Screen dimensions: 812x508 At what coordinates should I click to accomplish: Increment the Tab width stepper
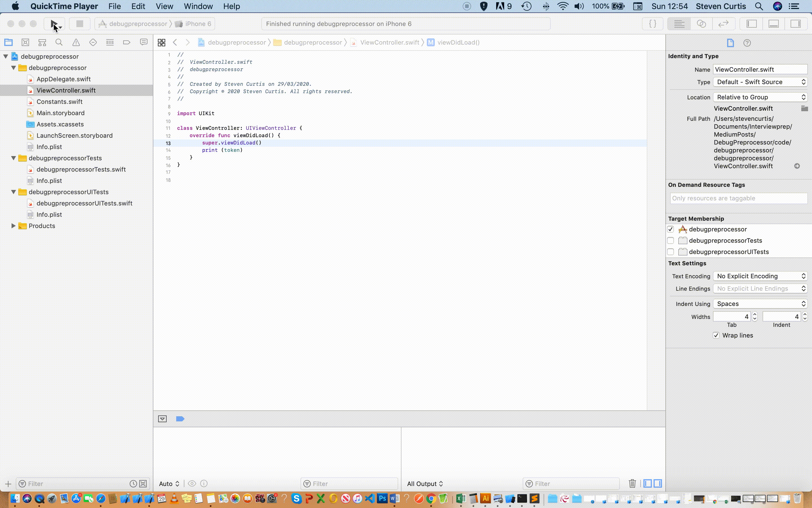[x=754, y=314]
